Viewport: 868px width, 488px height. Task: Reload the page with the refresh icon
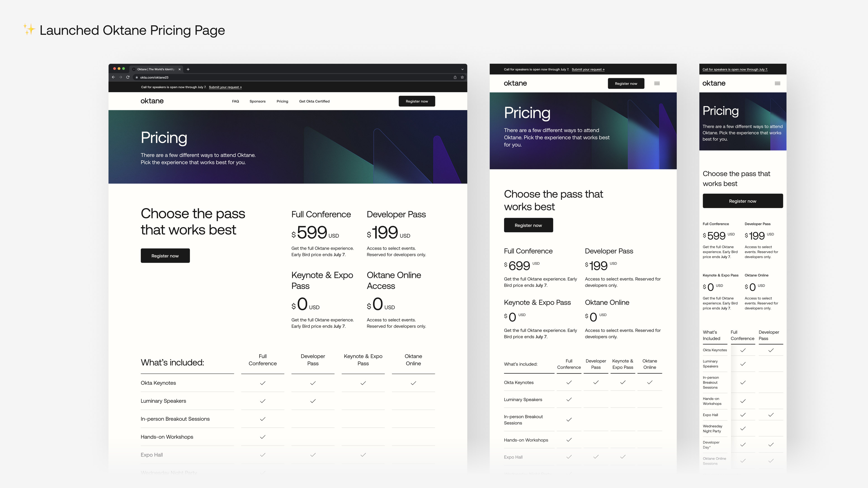click(128, 77)
